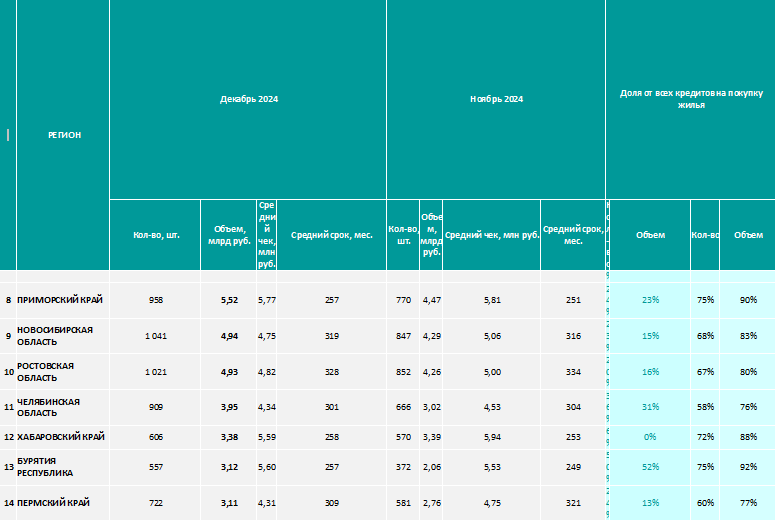Select volume cell 3,12
Image resolution: width=775 pixels, height=520 pixels.
coord(229,467)
